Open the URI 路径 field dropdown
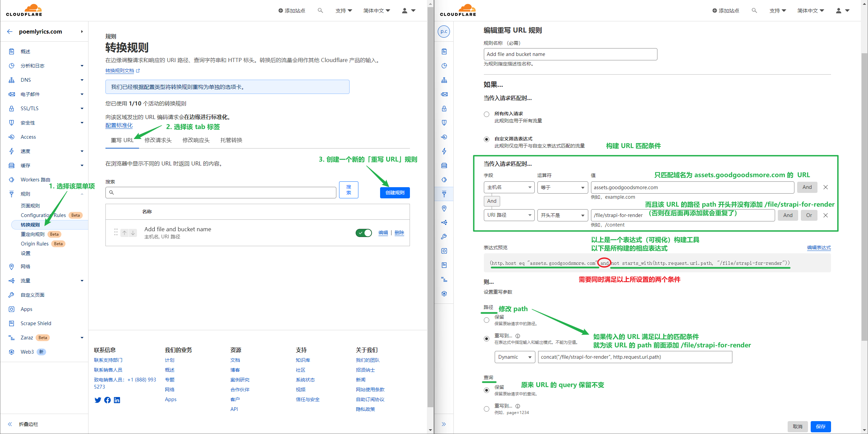This screenshot has height=434, width=868. tap(509, 215)
